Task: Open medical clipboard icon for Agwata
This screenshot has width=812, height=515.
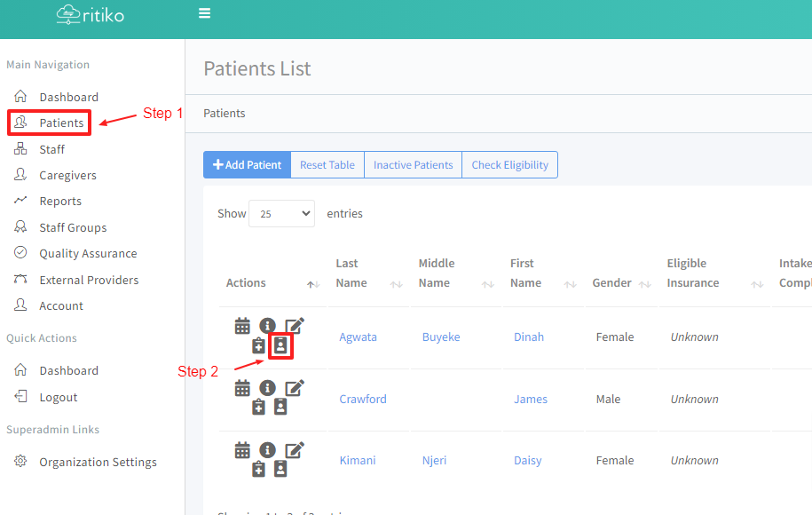Action: [258, 345]
